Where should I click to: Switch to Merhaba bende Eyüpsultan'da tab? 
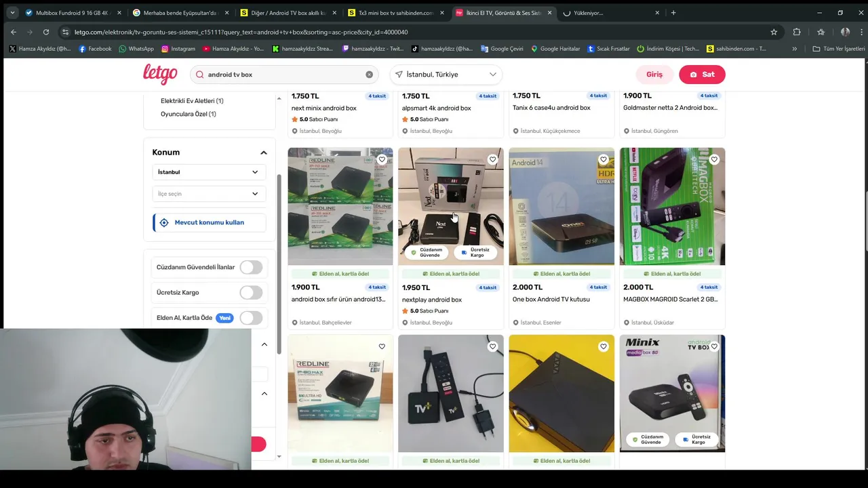pyautogui.click(x=180, y=13)
